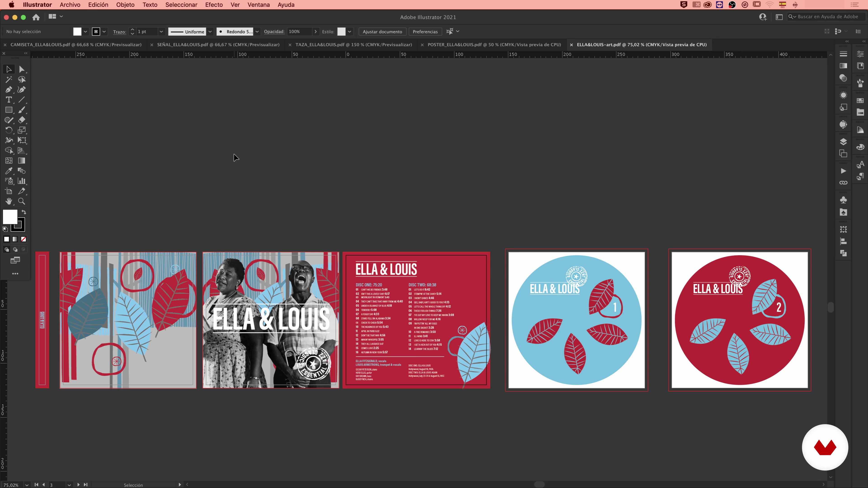
Task: Click the fill color swatch in toolbar
Action: [x=10, y=217]
